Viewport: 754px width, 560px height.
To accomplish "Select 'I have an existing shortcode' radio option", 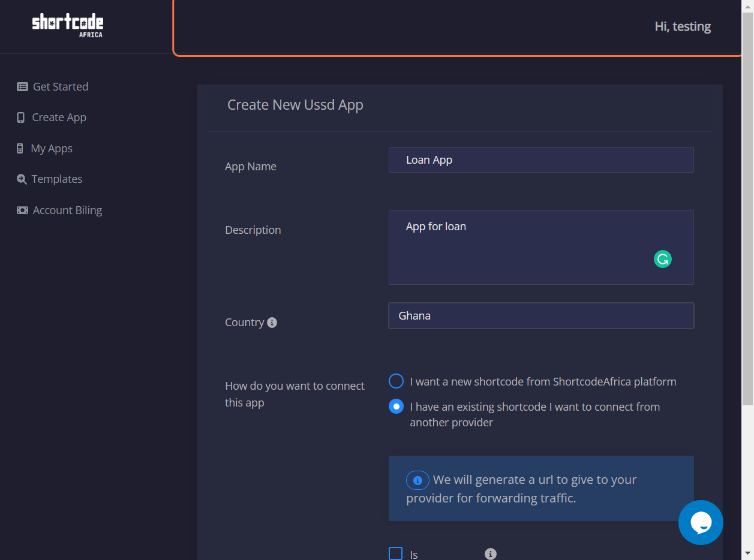I will (x=396, y=407).
